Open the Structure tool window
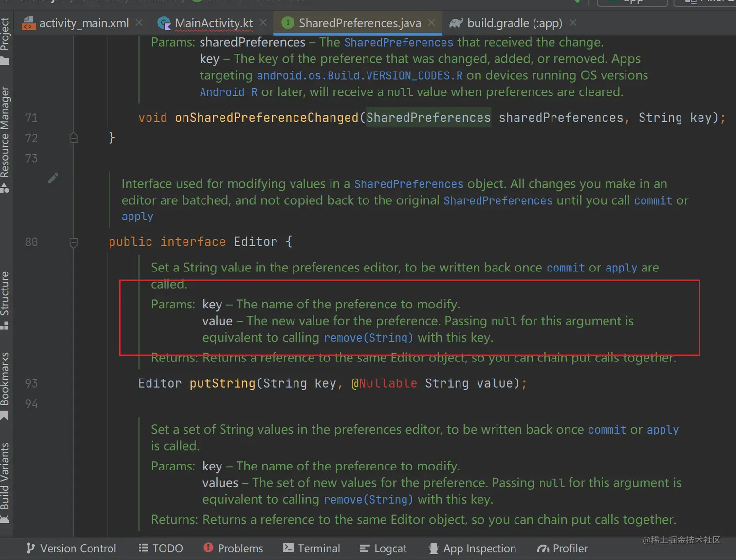This screenshot has height=560, width=736. pos(5,300)
